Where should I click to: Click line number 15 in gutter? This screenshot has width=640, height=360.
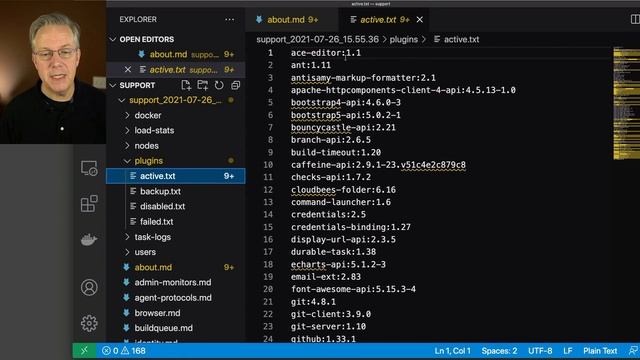coord(268,227)
